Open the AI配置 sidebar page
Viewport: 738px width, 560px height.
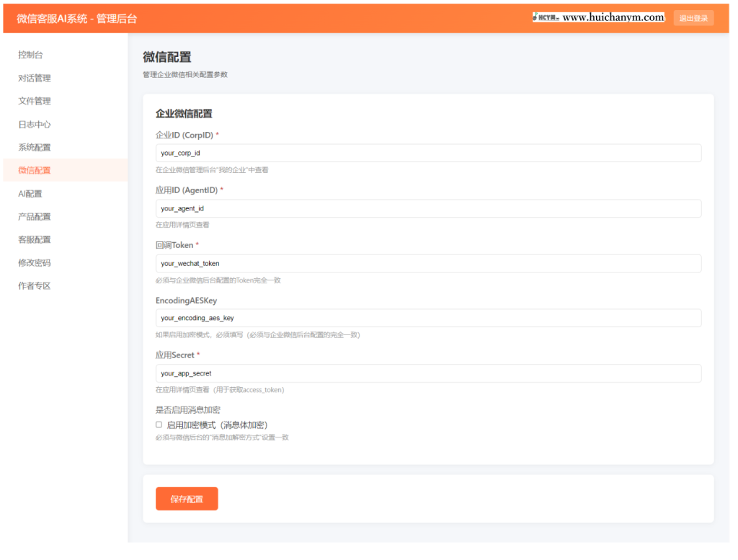coord(30,193)
